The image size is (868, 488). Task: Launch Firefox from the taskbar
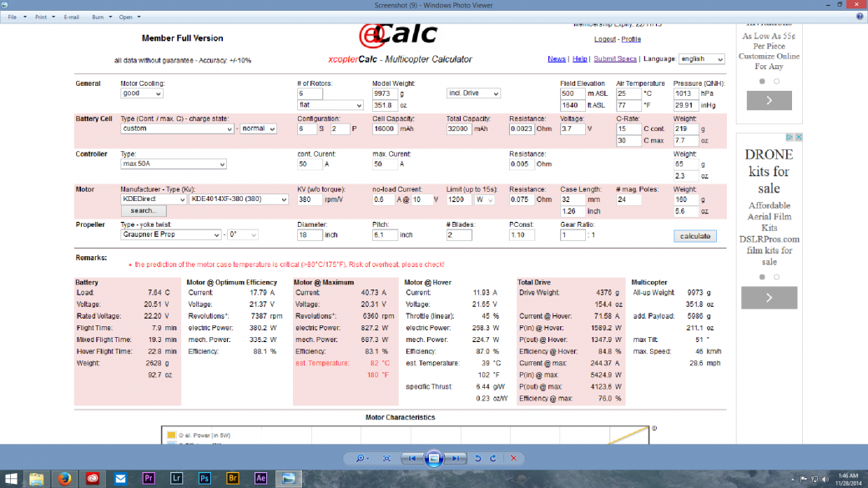(x=64, y=479)
